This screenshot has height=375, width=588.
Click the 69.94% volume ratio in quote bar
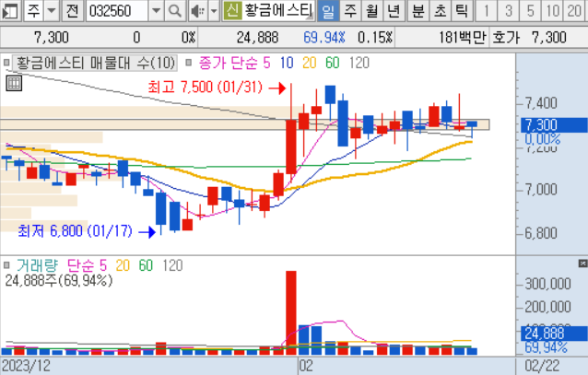pos(324,38)
